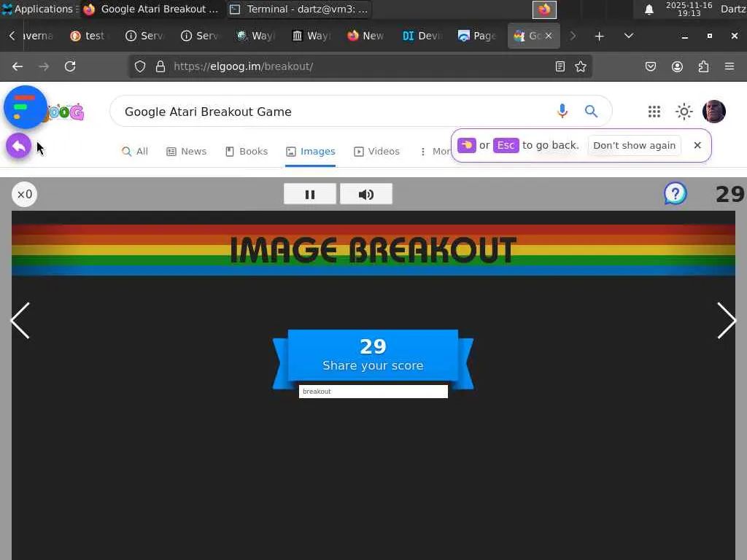List all tabs dropdown chevron
Image resolution: width=747 pixels, height=560 pixels.
(x=629, y=36)
